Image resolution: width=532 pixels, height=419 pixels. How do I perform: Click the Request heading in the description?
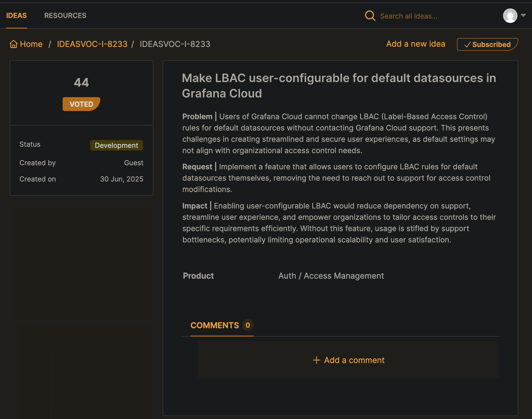pyautogui.click(x=197, y=167)
